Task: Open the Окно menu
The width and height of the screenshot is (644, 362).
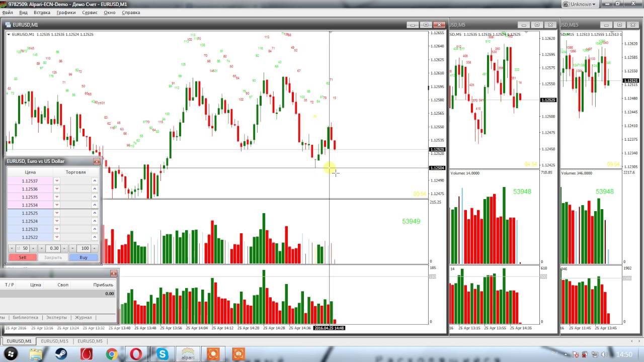Action: [x=110, y=13]
